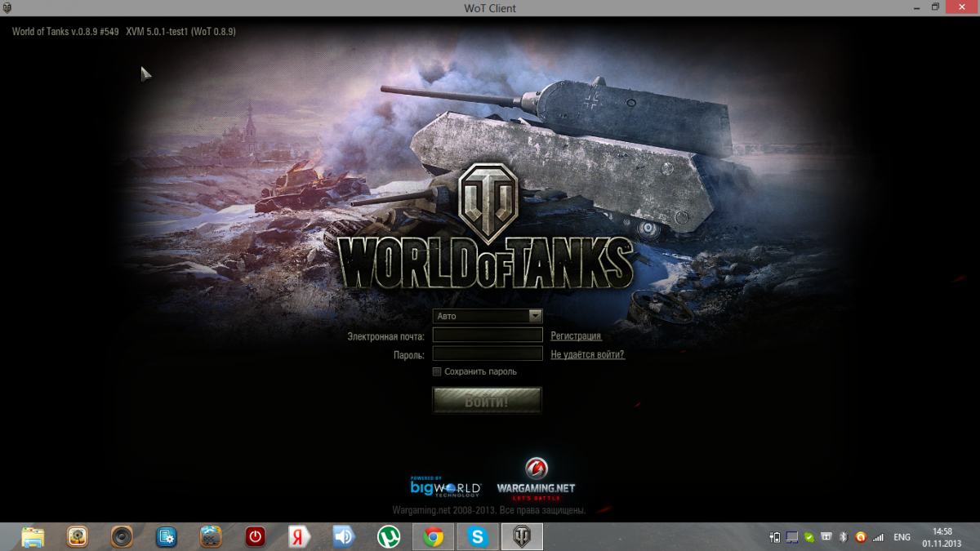Open the blue document settings taskbar icon
Image resolution: width=980 pixels, height=551 pixels.
click(x=167, y=536)
